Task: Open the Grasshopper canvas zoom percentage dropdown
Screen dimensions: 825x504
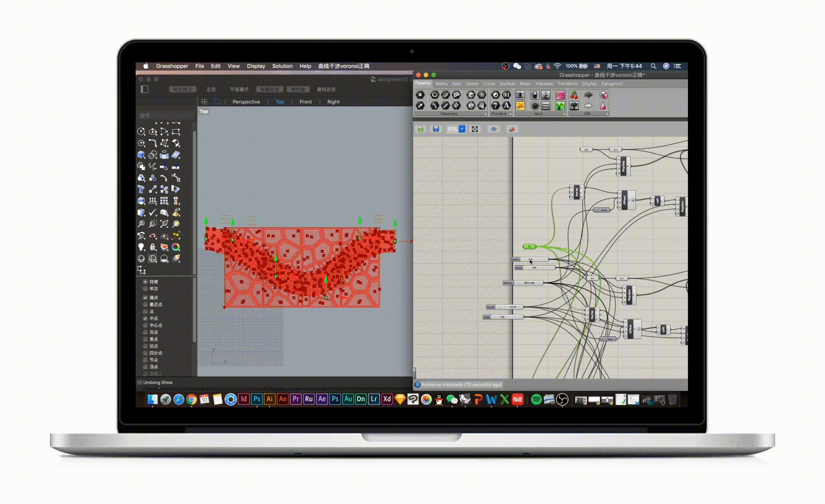Action: [462, 129]
